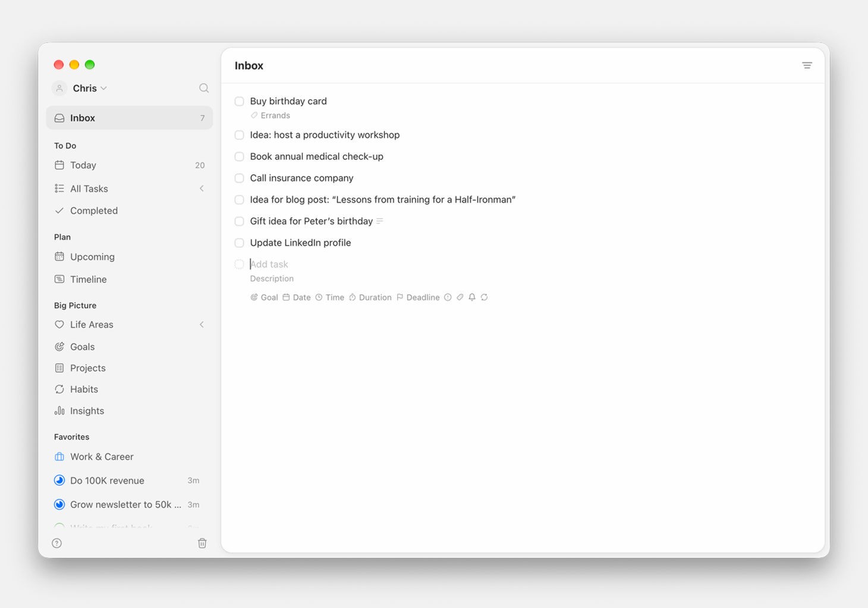Check off Buy birthday card task

239,101
